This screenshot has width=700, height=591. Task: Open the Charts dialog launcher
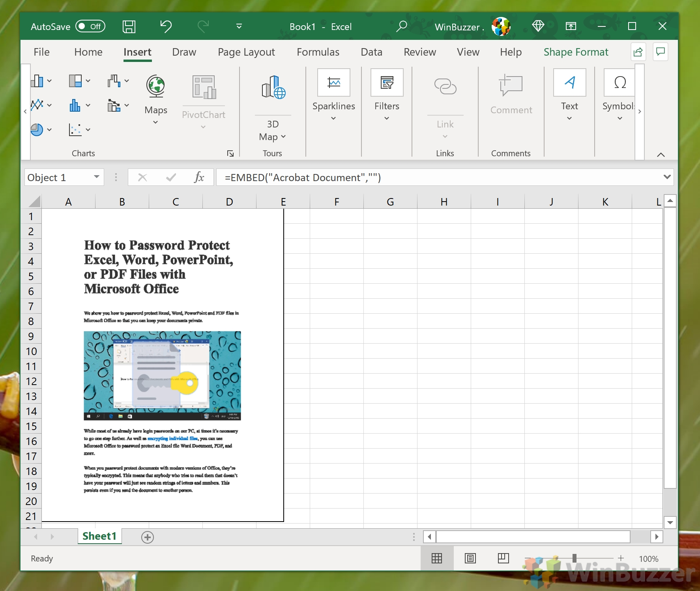pyautogui.click(x=230, y=153)
